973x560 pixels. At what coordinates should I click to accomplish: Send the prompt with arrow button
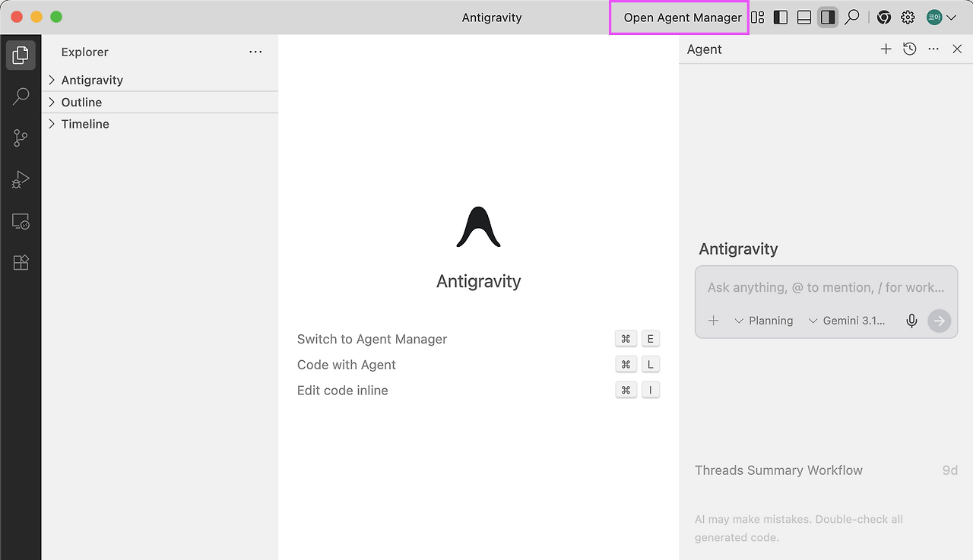pyautogui.click(x=940, y=321)
